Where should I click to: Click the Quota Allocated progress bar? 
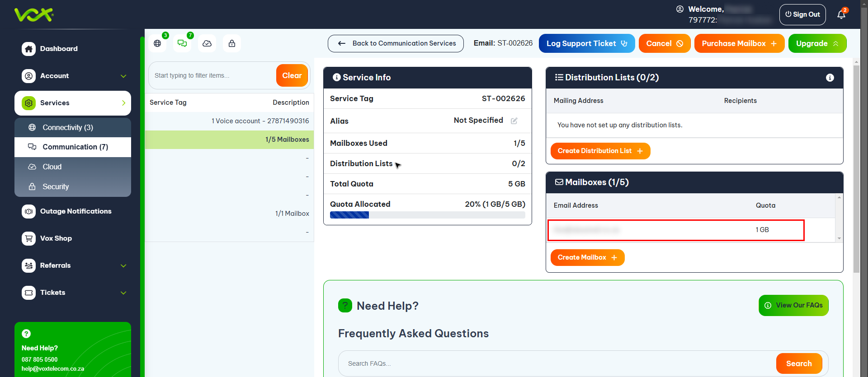427,215
